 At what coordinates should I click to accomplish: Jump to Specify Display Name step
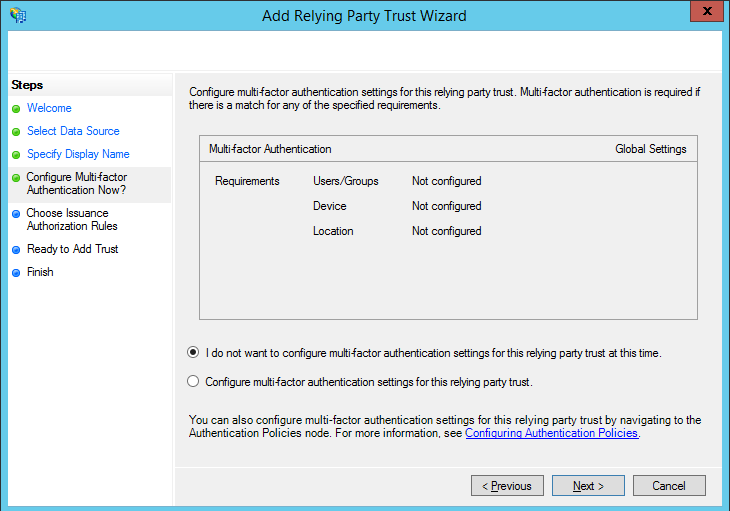(78, 154)
